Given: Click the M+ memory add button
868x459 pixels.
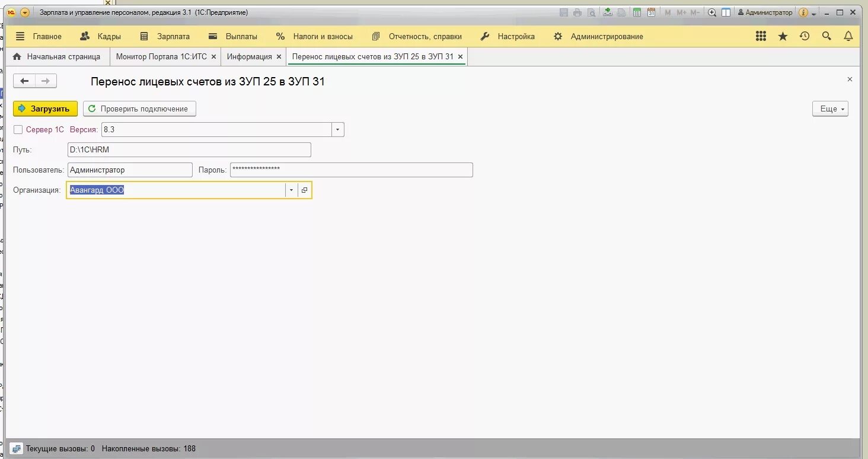Looking at the screenshot, I should coord(681,12).
